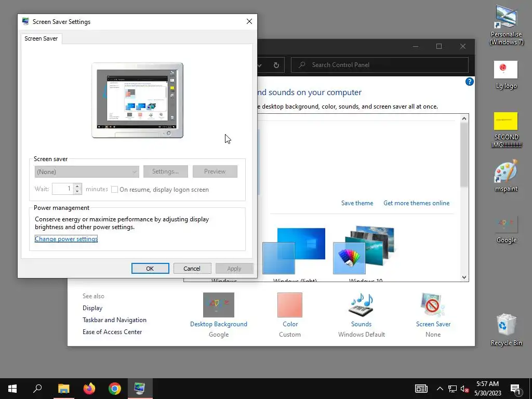Screen dimensions: 532x399
Task: Open the (None) screen saver dropdown
Action: [x=87, y=171]
